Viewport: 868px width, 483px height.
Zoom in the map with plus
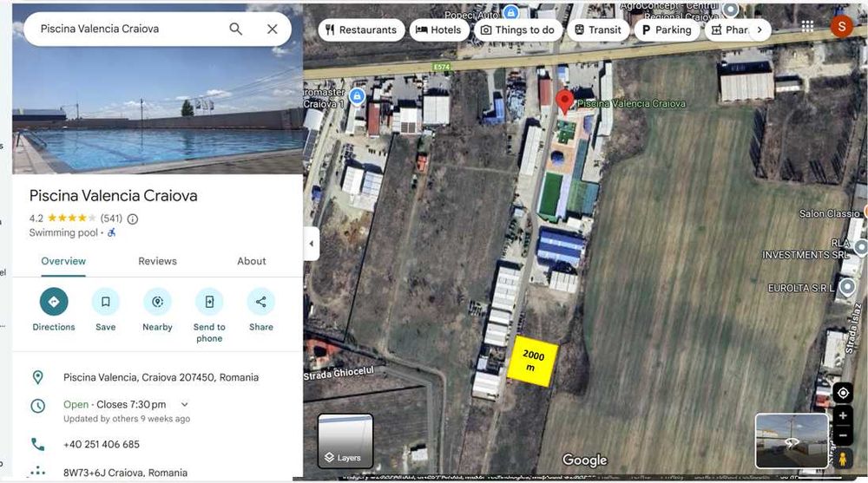coord(843,415)
